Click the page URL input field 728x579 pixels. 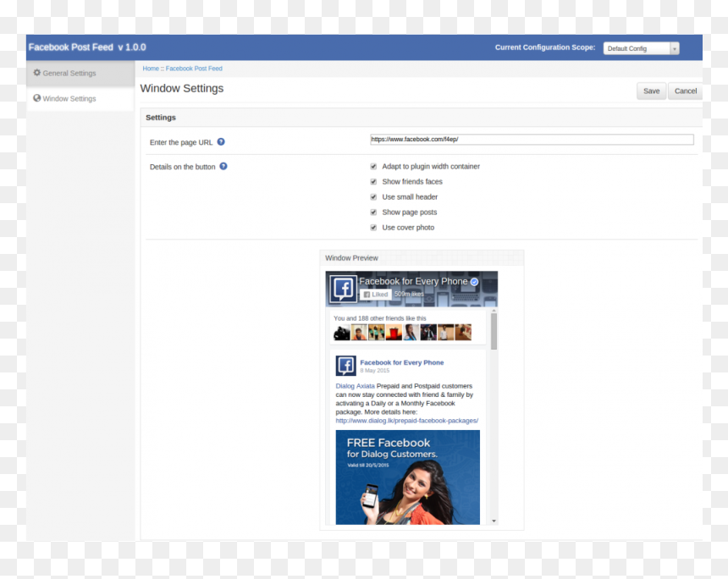point(532,140)
